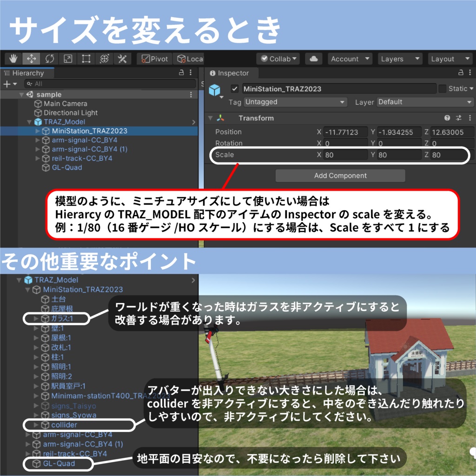Select signs_Syowa in the Hierarchy
Image resolution: width=476 pixels, height=476 pixels.
[x=73, y=415]
